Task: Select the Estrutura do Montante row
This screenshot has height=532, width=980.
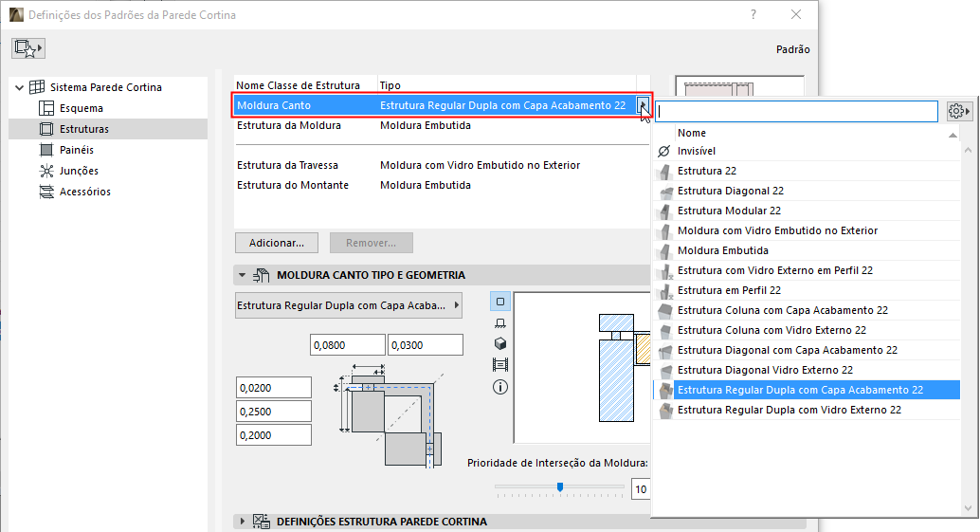Action: (442, 185)
